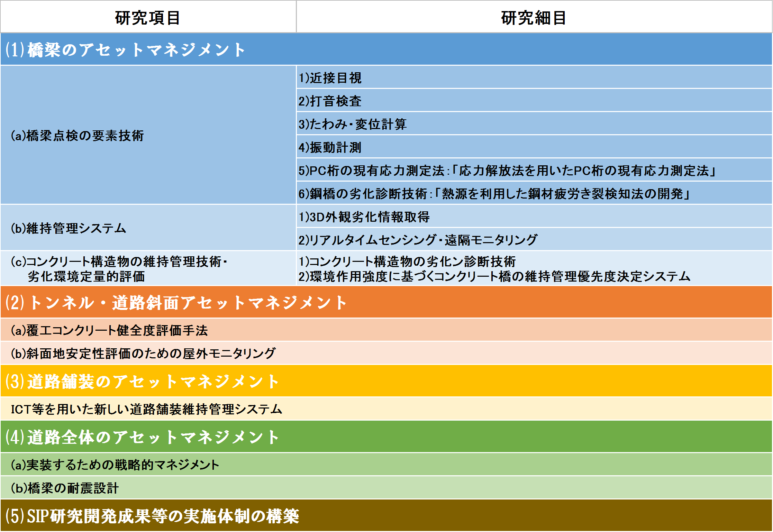The height and width of the screenshot is (532, 773).
Task: Click the (3)道路舗装のアセットマネジメント heading
Action: point(386,381)
